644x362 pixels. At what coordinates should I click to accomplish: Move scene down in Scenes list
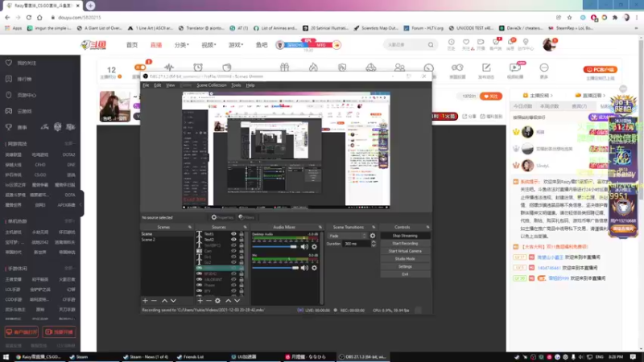[x=173, y=301]
